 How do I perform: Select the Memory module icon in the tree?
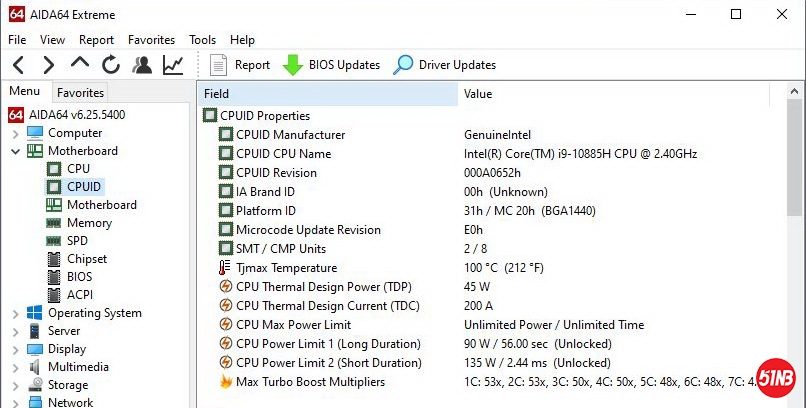(53, 223)
